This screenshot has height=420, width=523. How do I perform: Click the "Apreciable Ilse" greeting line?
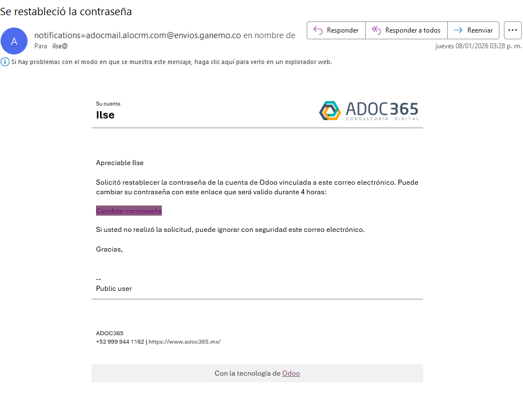click(120, 163)
